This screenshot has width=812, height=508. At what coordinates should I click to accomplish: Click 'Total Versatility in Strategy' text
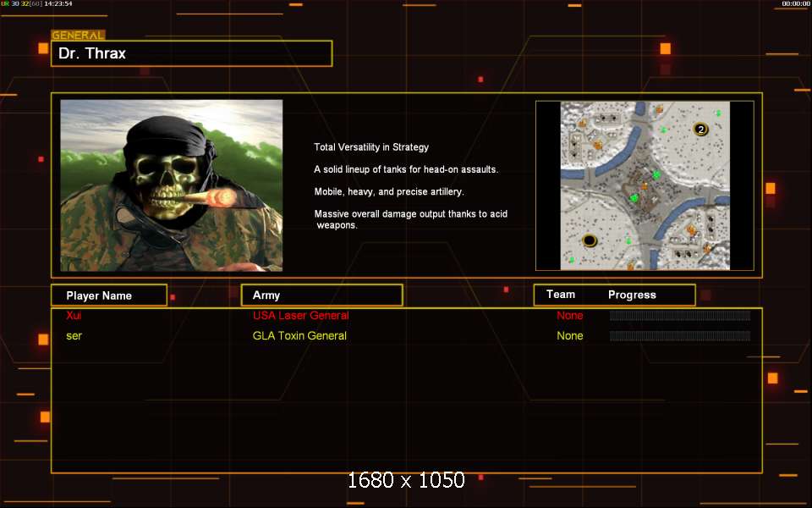pos(371,147)
